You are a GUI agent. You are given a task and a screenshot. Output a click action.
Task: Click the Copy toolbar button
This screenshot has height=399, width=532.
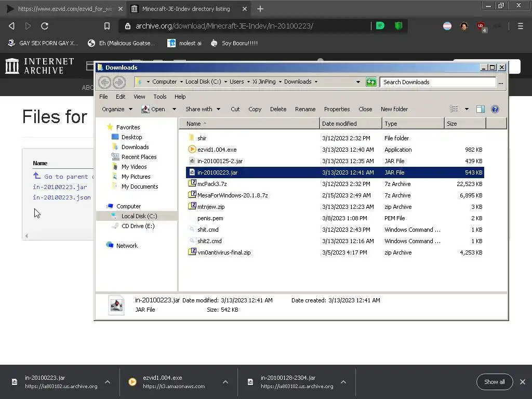[x=255, y=109]
